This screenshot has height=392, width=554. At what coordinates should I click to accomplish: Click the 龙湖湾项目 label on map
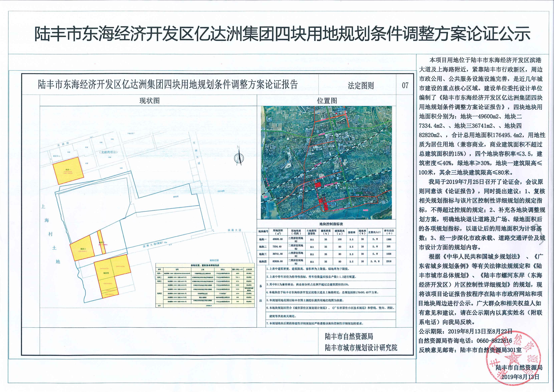pos(108,152)
